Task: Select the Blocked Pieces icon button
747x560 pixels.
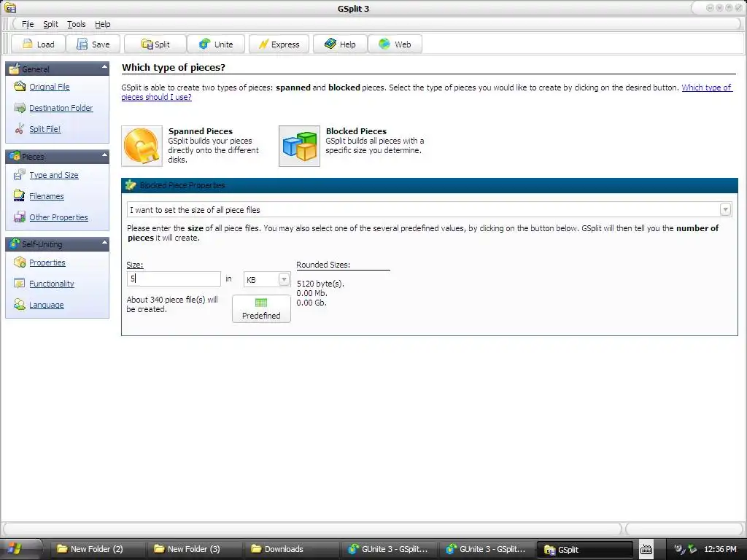Action: (299, 146)
